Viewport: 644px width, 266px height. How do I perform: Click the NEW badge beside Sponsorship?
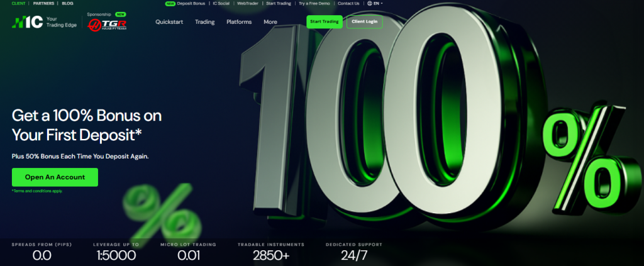[120, 14]
